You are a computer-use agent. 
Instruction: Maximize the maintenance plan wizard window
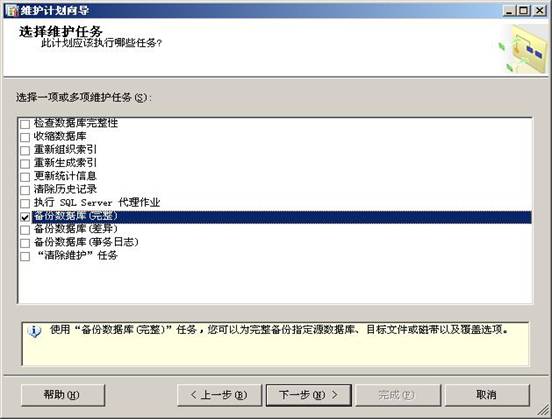[523, 11]
